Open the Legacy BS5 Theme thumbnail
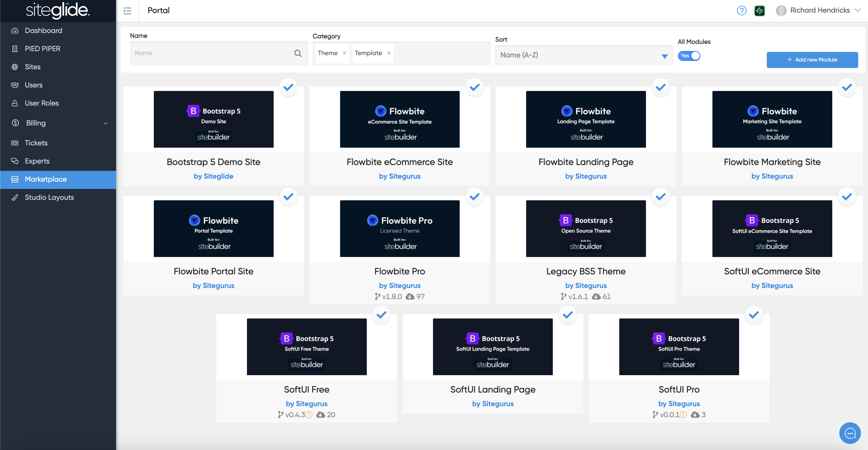 tap(586, 229)
